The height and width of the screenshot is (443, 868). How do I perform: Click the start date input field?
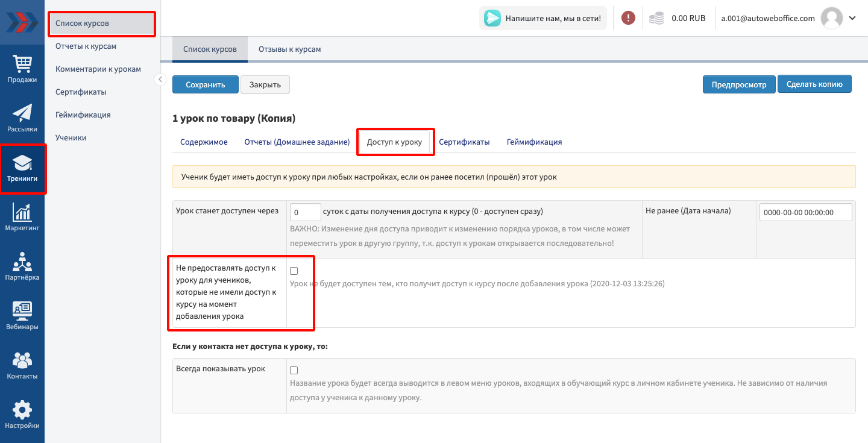tap(805, 212)
